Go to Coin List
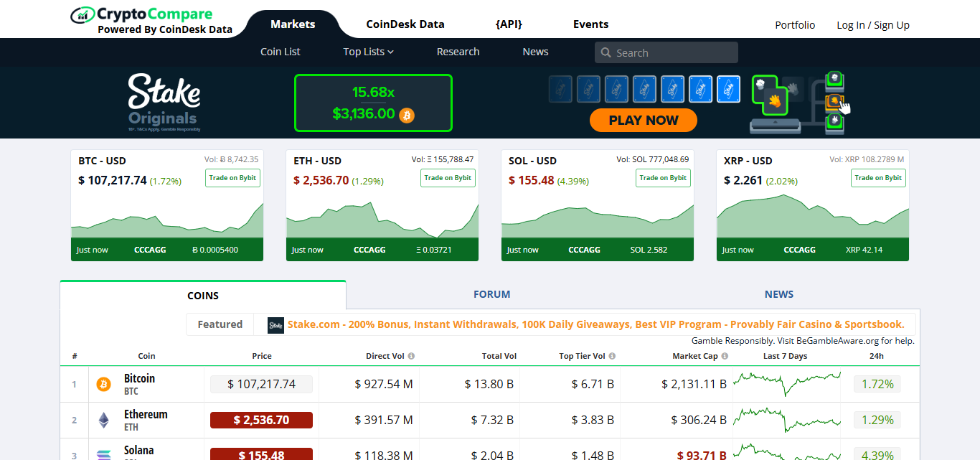 tap(281, 52)
